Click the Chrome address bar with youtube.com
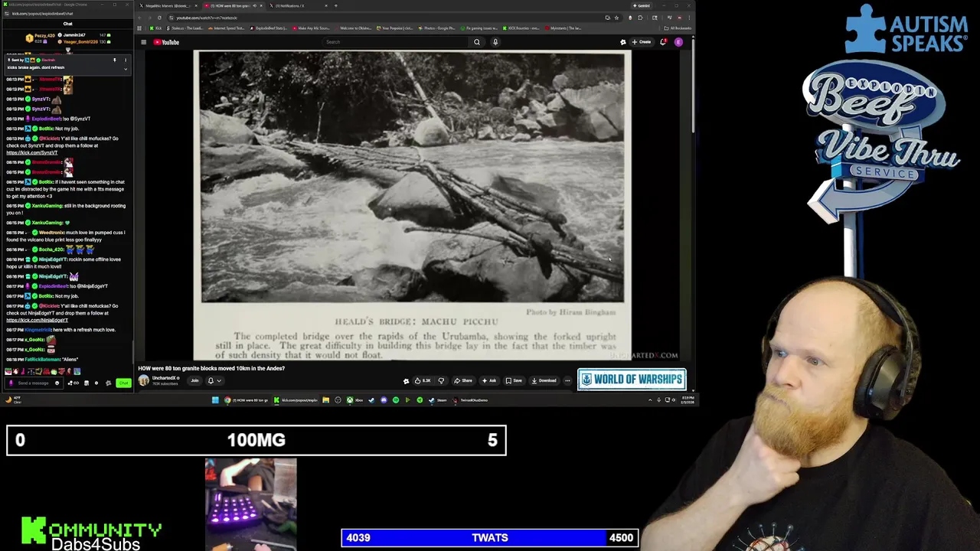980x551 pixels. 383,18
